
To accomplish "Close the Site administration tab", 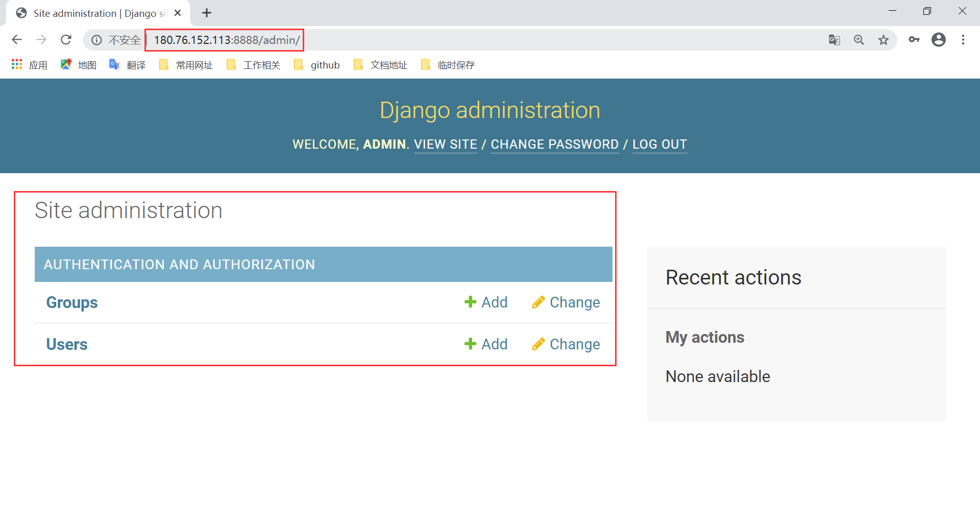I will coord(178,13).
